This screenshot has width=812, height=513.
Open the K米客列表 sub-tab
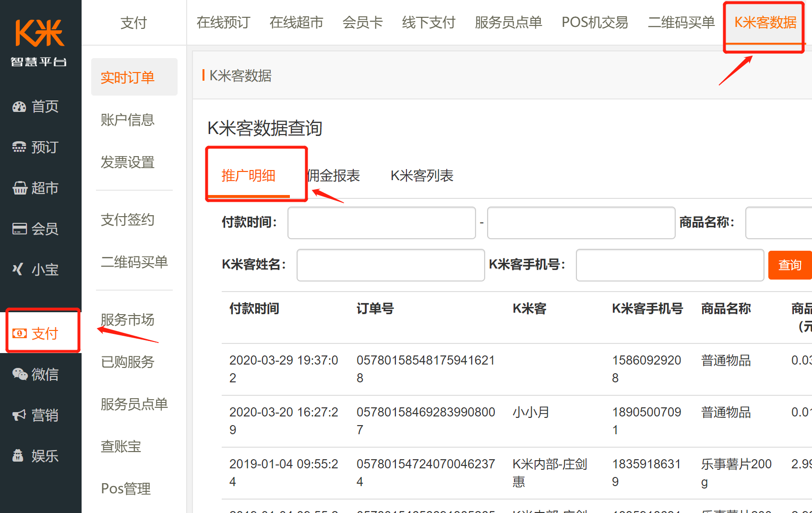coord(422,176)
